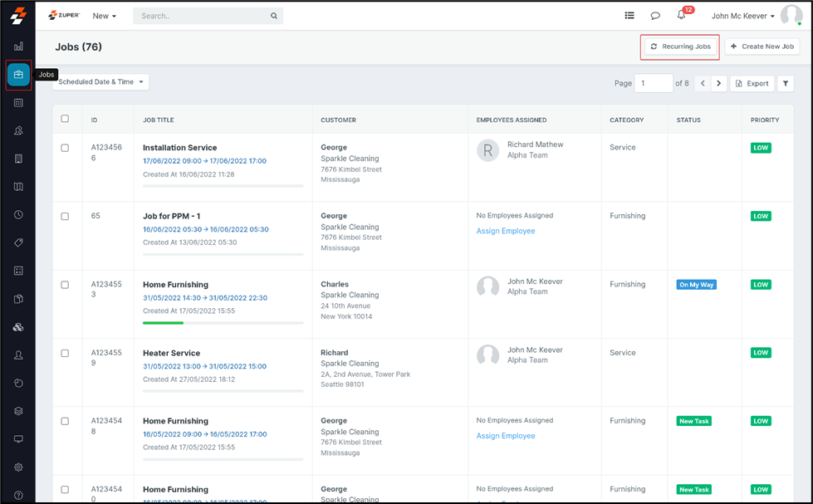Select the Heater Service job checkbox
Viewport: 813px width, 504px height.
(x=66, y=353)
